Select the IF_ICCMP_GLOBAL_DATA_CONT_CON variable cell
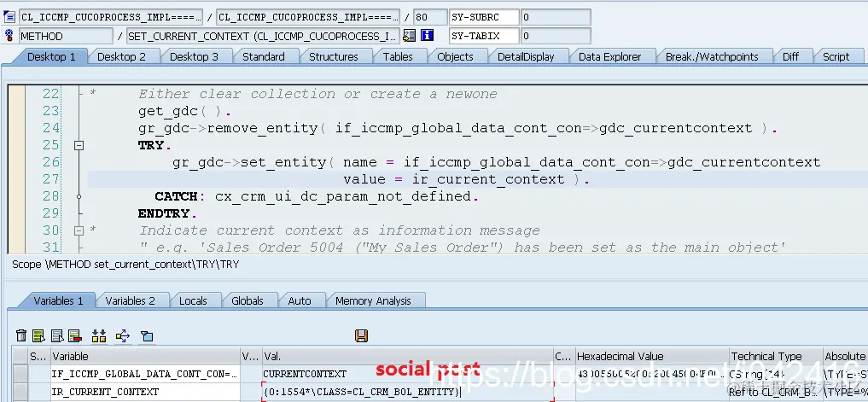 (145, 374)
